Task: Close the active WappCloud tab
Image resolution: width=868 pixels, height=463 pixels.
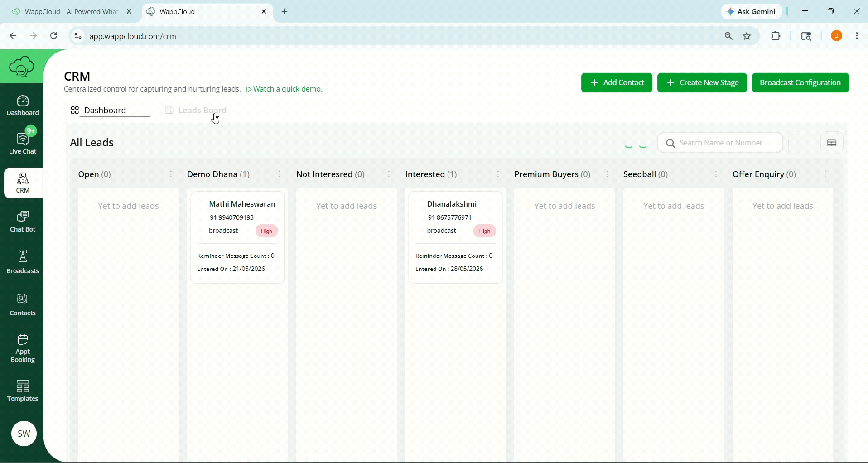Action: 265,12
